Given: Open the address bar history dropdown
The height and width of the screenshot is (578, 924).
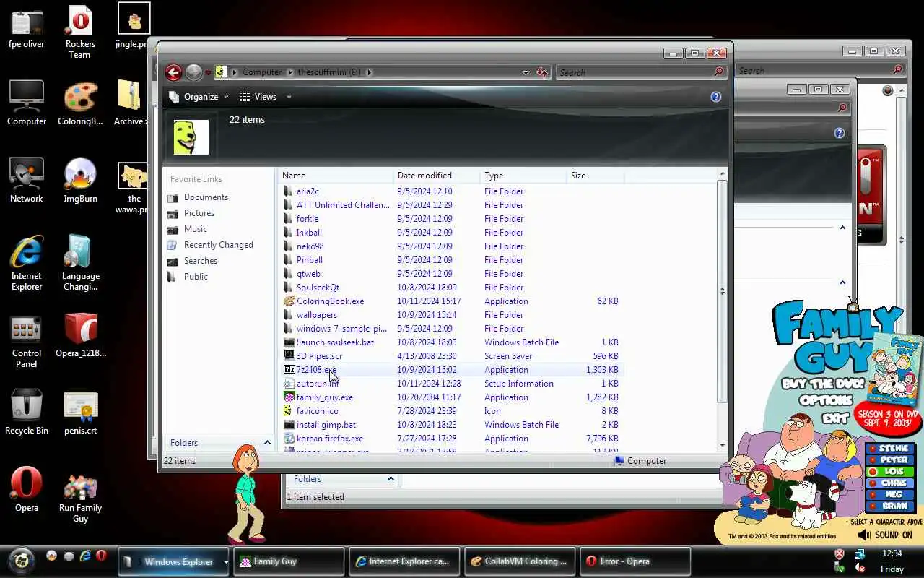Looking at the screenshot, I should (526, 72).
